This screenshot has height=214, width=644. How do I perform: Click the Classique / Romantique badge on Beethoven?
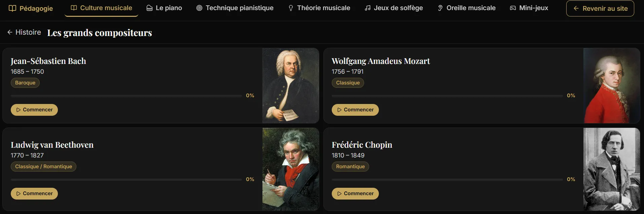(43, 166)
